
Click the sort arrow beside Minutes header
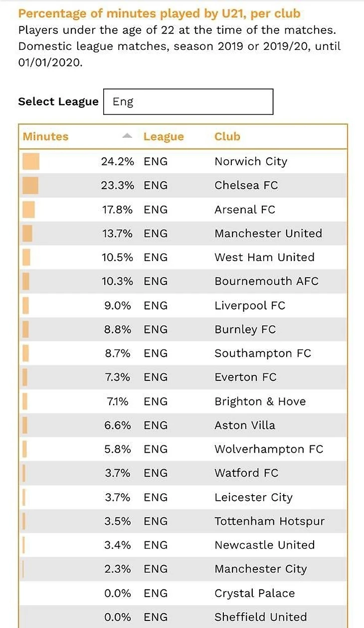[128, 136]
